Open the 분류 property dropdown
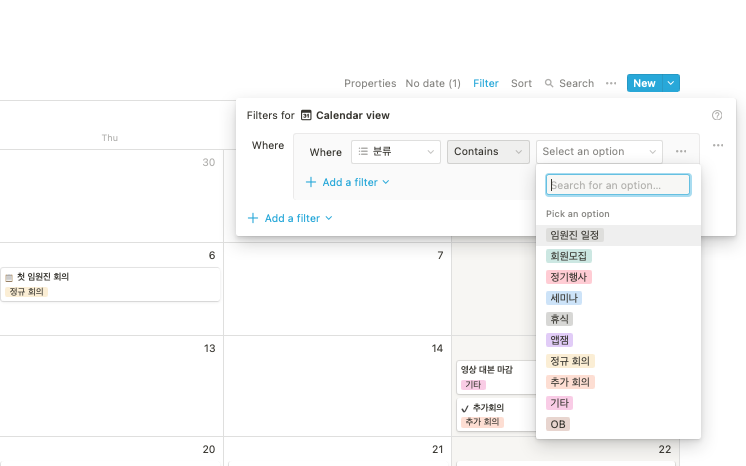 (x=396, y=152)
